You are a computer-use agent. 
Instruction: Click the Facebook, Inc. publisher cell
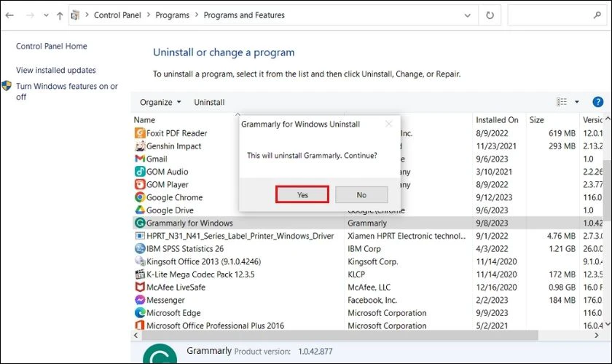pyautogui.click(x=372, y=300)
